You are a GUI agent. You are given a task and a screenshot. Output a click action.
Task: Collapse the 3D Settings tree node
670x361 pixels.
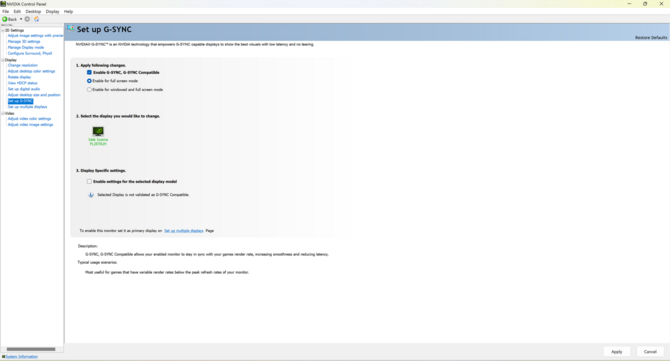click(3, 30)
